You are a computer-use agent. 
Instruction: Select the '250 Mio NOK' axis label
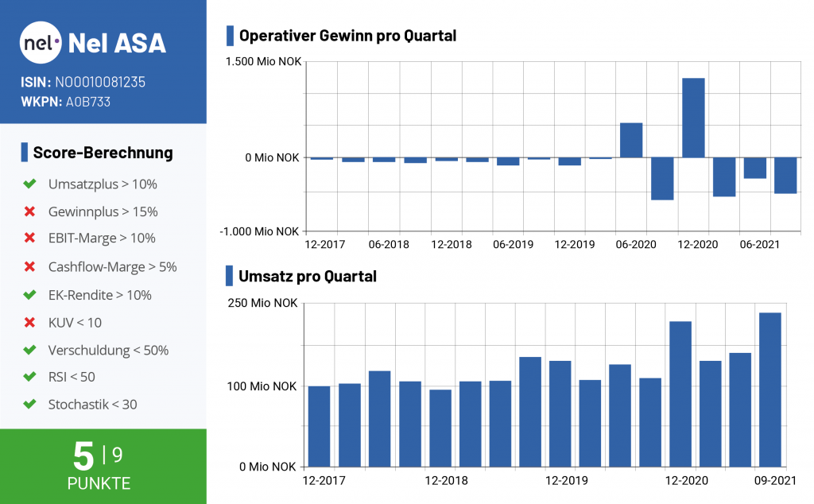point(262,303)
